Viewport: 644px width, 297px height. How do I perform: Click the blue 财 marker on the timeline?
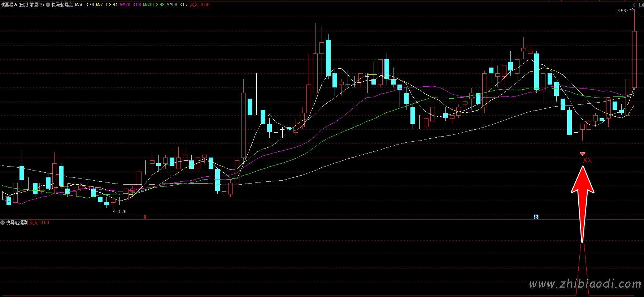tap(536, 217)
